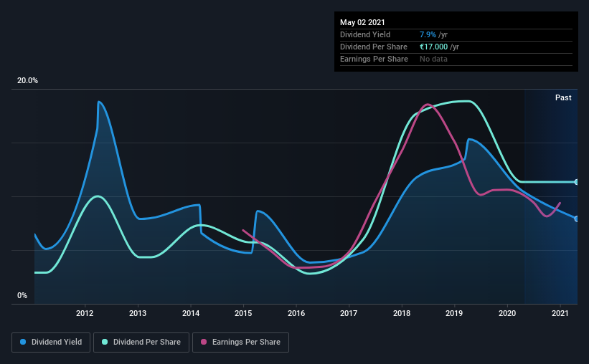Click the 2020 x-axis label
589x364 pixels.
click(507, 313)
